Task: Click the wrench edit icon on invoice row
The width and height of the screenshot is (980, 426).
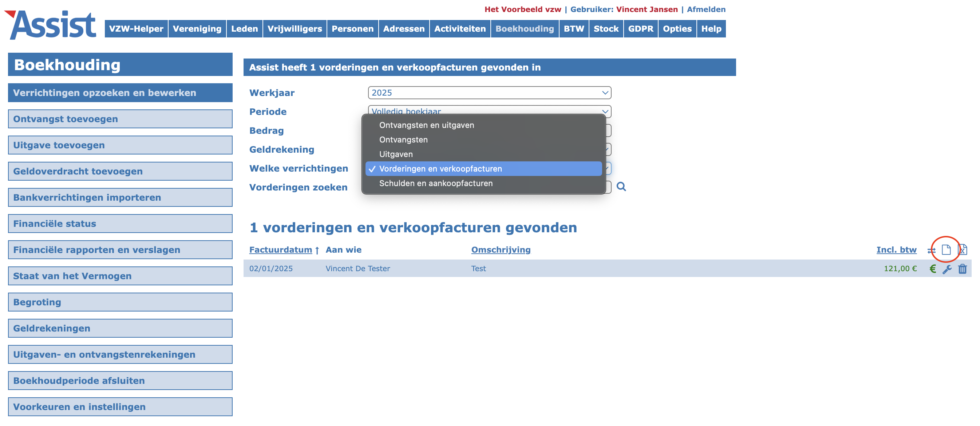Action: click(x=947, y=269)
